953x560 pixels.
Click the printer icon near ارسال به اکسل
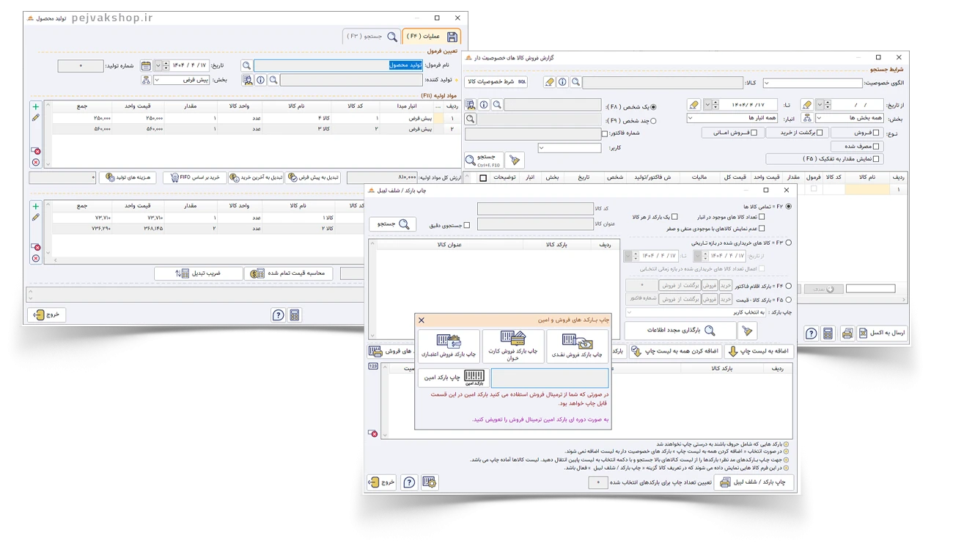pyautogui.click(x=848, y=332)
